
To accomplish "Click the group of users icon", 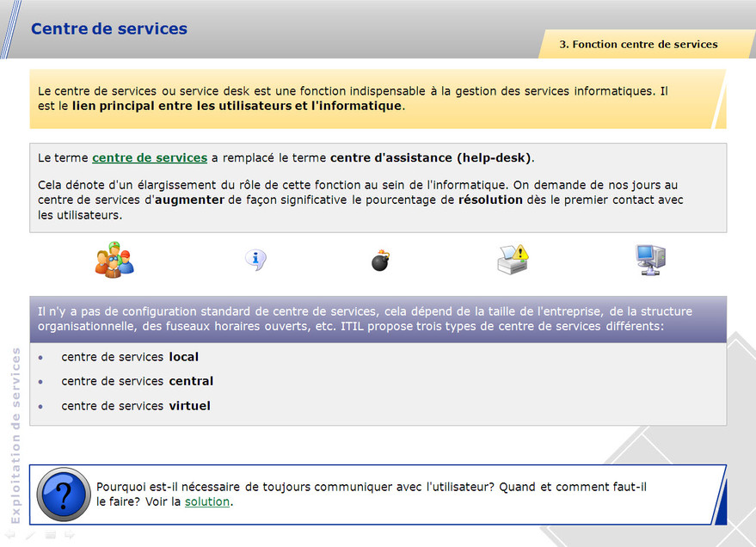I will click(114, 260).
